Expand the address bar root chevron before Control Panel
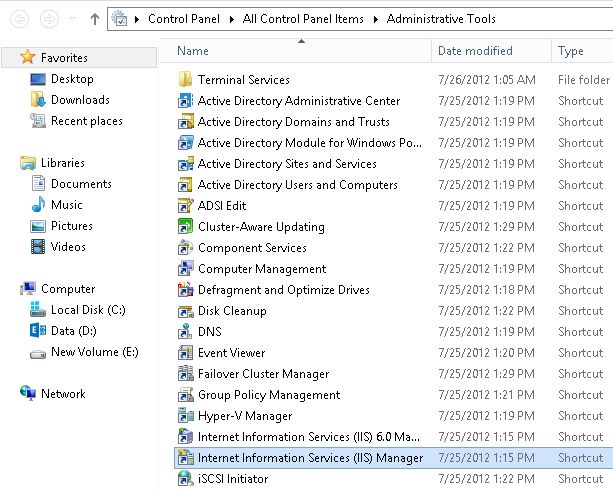 (137, 19)
